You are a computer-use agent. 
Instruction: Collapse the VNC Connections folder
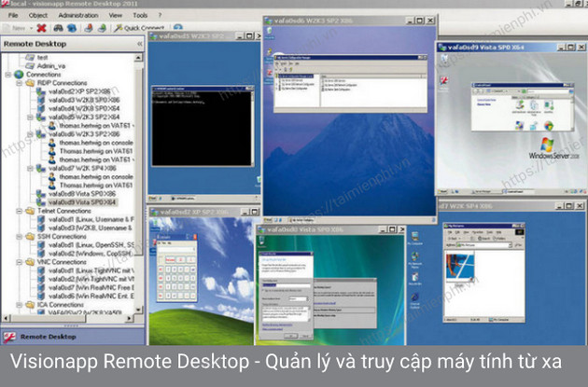coord(19,262)
